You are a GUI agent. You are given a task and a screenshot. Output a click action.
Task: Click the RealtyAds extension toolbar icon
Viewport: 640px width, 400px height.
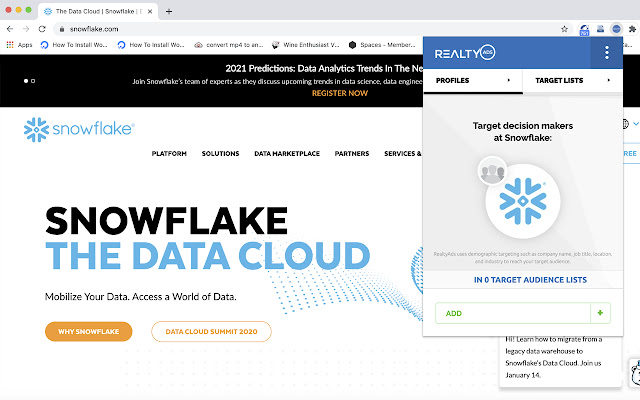pos(616,29)
